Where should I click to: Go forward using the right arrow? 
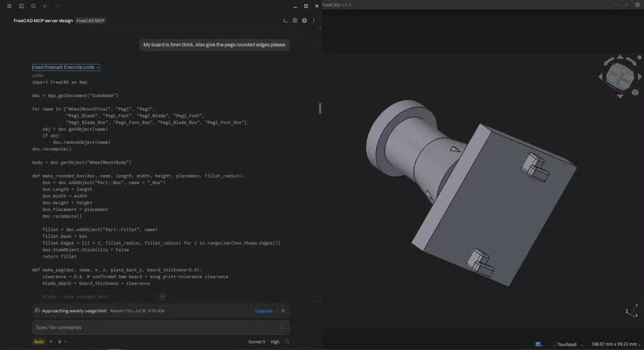(57, 6)
